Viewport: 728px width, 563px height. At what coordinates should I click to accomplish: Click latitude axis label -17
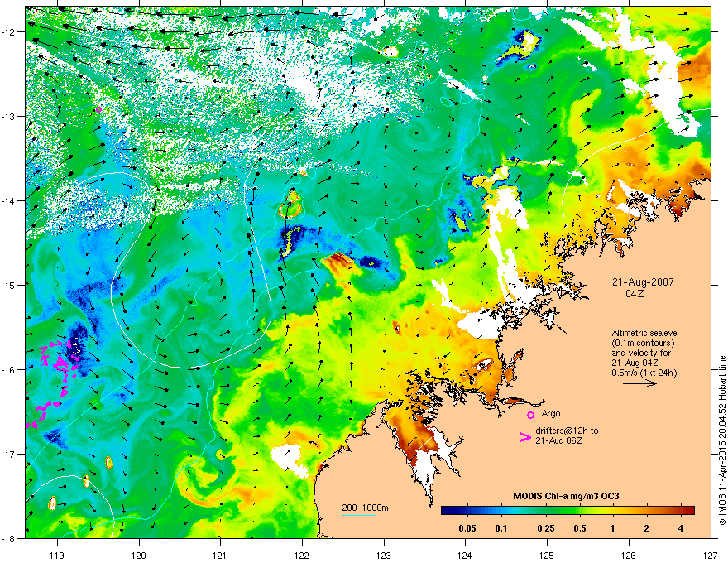(x=8, y=454)
